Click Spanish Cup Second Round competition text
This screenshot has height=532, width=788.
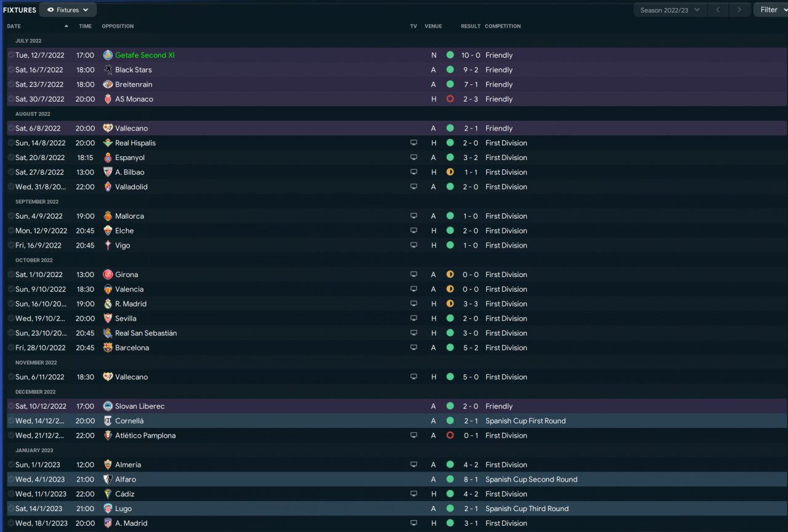pos(532,479)
